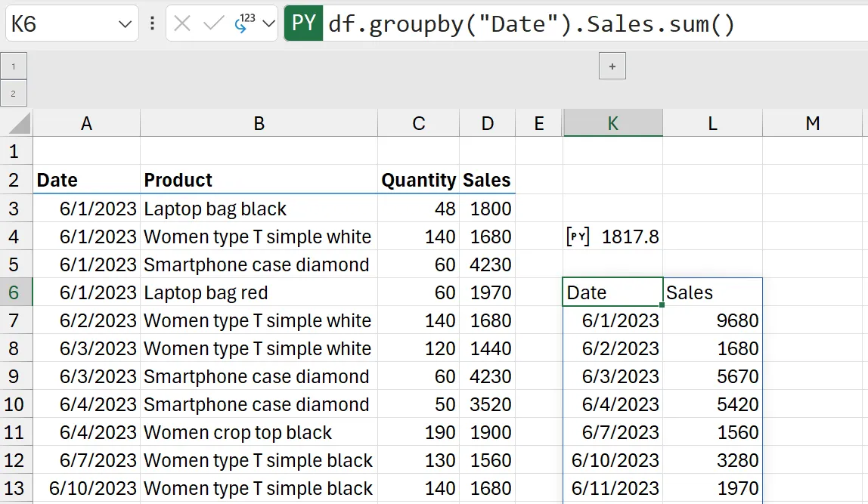The width and height of the screenshot is (868, 504).
Task: Select cell with Sales value 9680
Action: [712, 320]
